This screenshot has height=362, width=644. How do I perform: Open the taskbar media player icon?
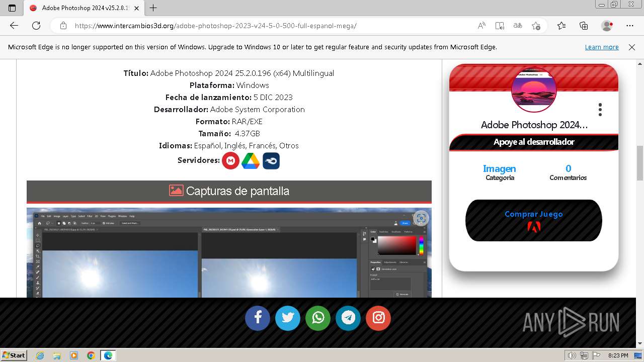coord(74,355)
